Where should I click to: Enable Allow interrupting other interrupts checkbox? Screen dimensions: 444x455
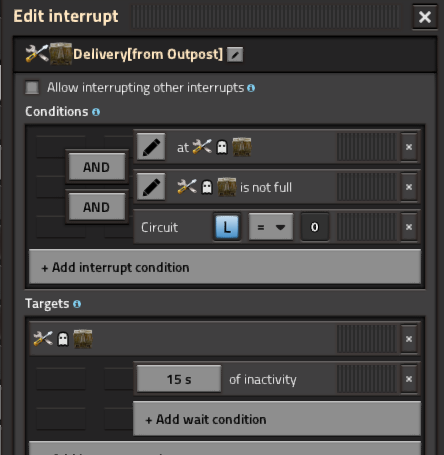(x=32, y=88)
